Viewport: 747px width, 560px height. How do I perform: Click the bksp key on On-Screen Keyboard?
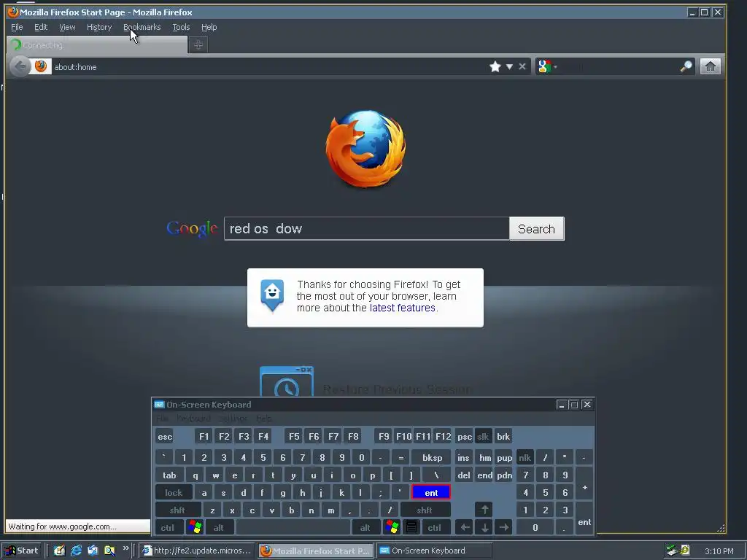(432, 458)
